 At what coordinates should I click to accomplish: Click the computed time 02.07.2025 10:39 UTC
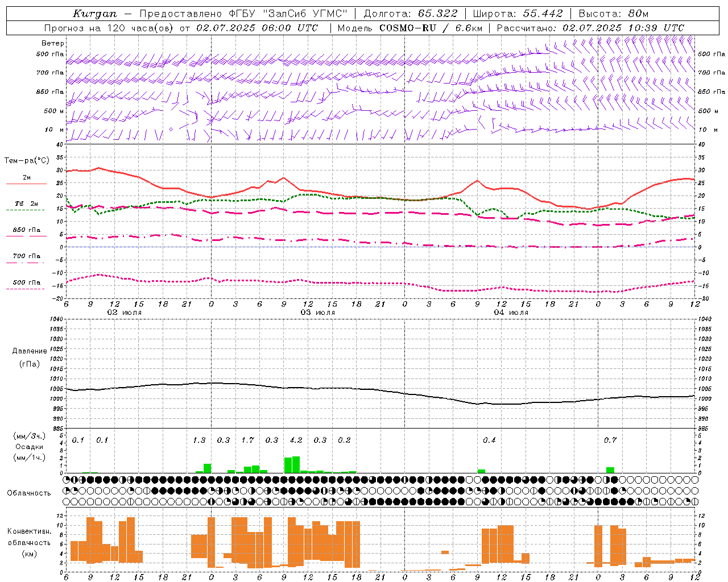[x=623, y=28]
